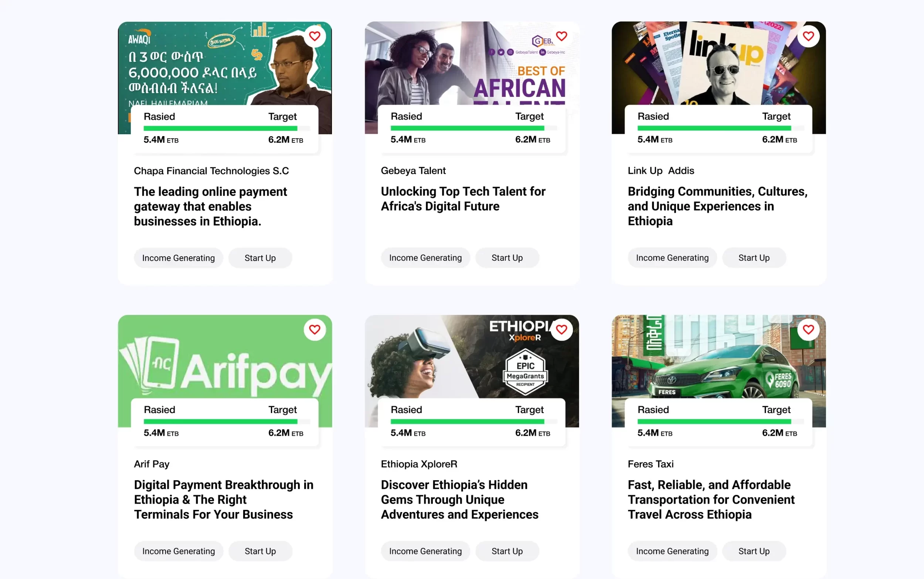Select Start Up tag under Feres Taxi
Screen dimensions: 924x579
click(x=754, y=551)
